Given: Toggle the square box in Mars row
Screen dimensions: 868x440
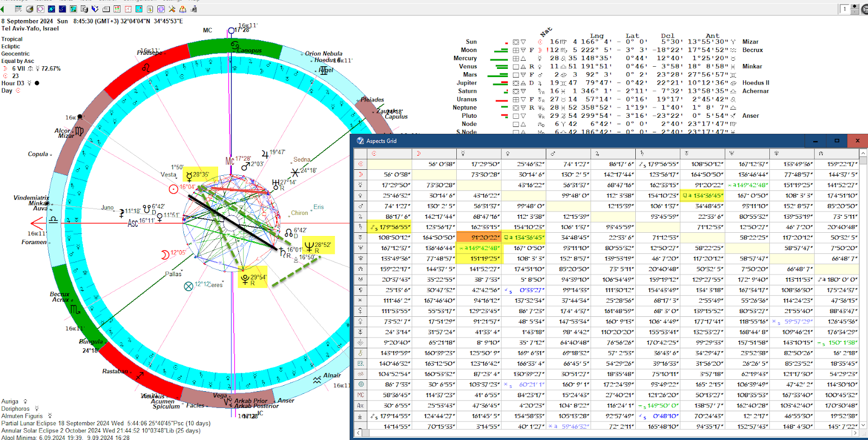Looking at the screenshot, I should (516, 74).
